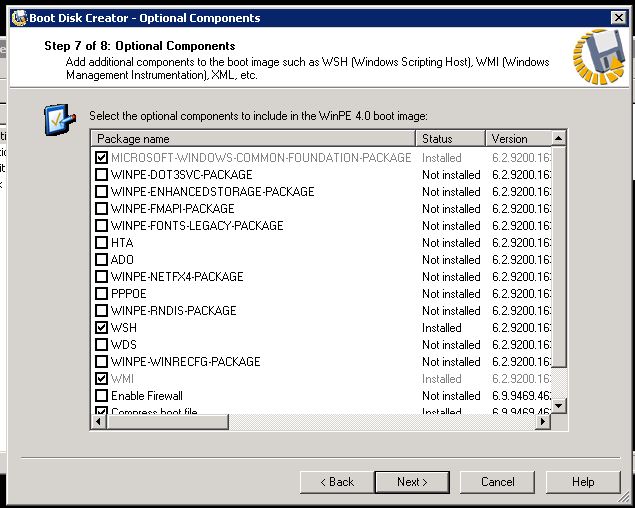Check the Enable Firewall option
Viewport: 635px width, 508px height.
click(101, 395)
